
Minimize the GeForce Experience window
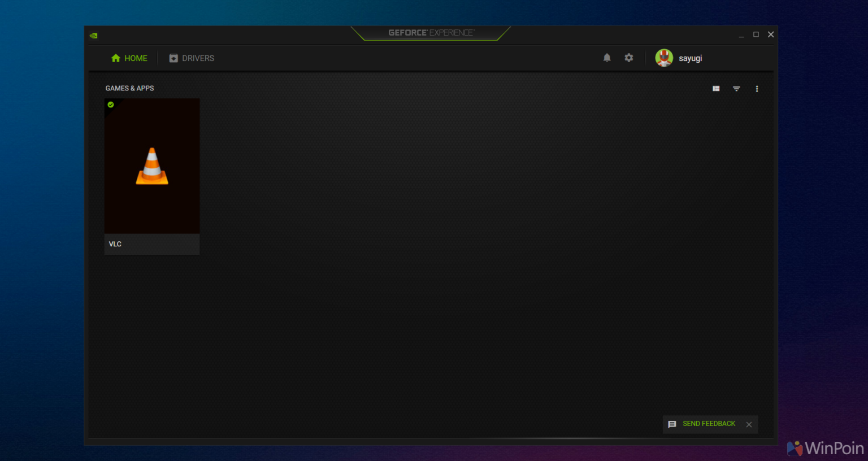click(741, 34)
